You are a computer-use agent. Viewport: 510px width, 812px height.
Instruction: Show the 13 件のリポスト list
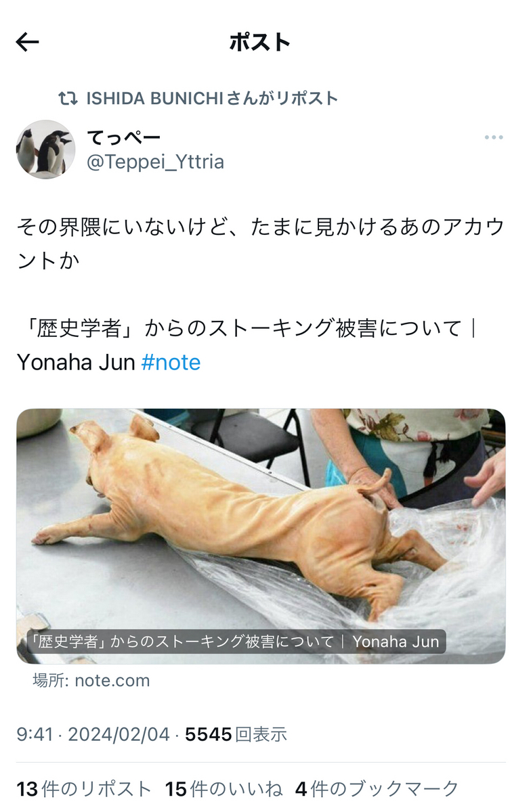pyautogui.click(x=85, y=788)
